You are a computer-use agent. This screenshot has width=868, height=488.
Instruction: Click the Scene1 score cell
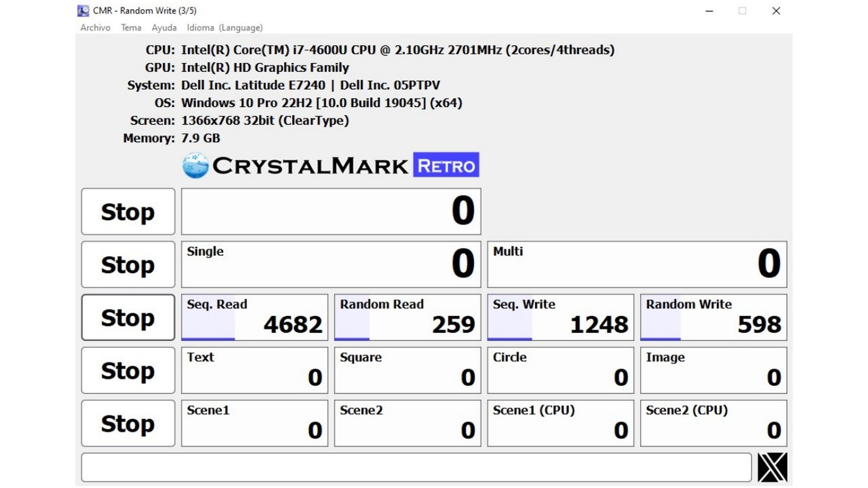click(254, 423)
